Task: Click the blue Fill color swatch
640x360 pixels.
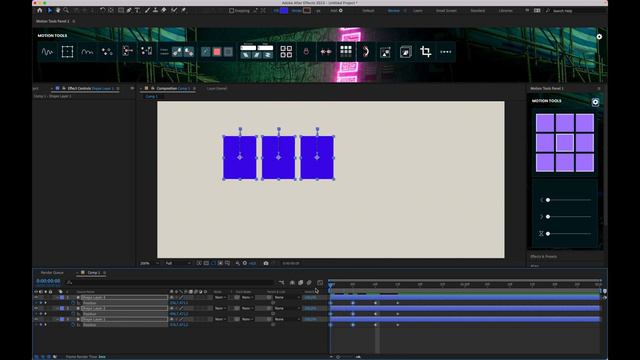Action: [x=284, y=11]
